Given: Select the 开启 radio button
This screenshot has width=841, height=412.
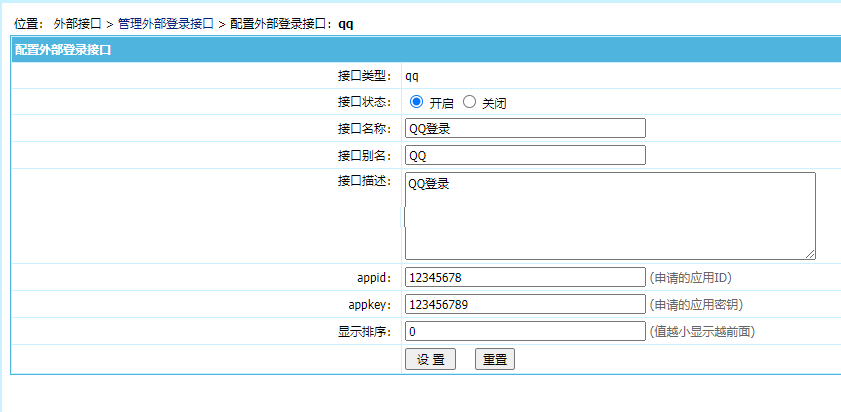Looking at the screenshot, I should pos(416,101).
